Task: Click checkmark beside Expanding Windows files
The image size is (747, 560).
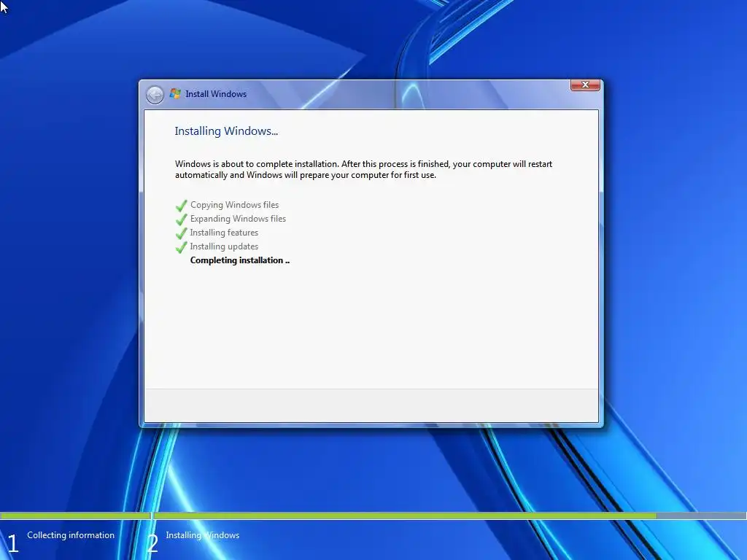Action: point(181,219)
